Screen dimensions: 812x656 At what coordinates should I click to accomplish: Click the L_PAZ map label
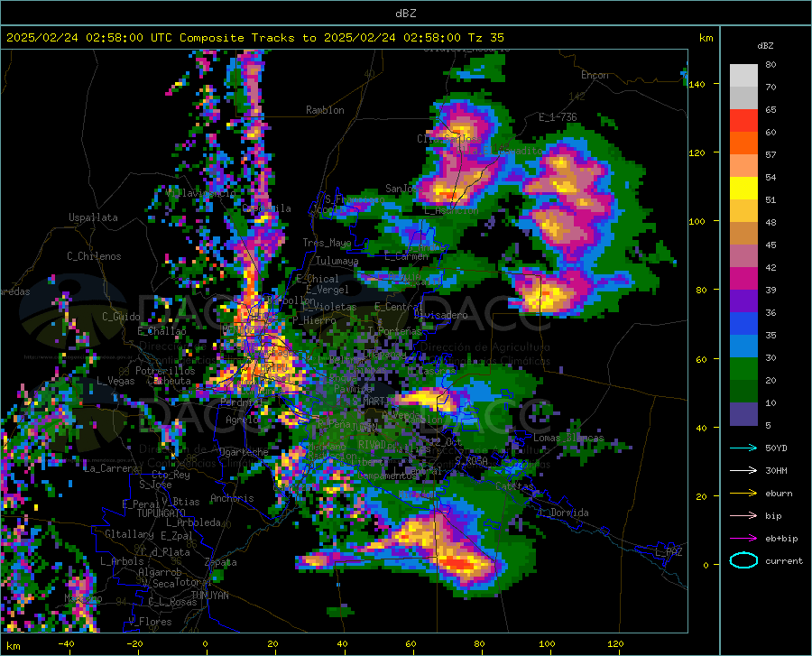point(669,552)
